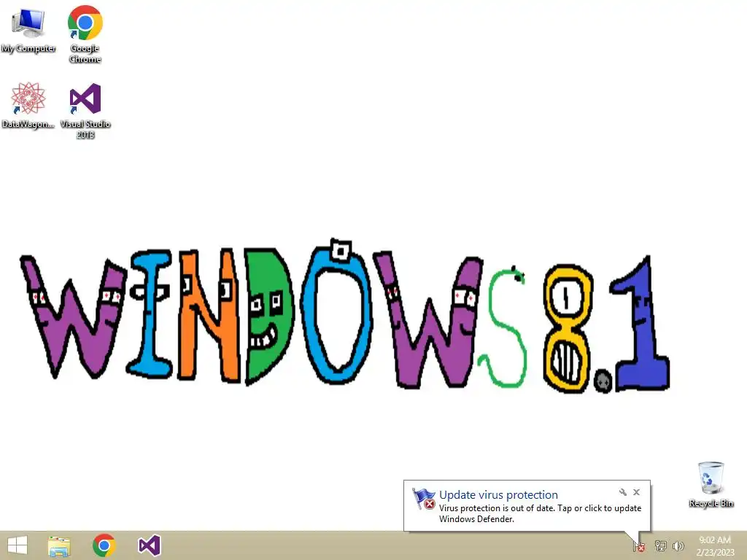Launch File Explorer from the taskbar
The image size is (747, 560).
click(59, 545)
